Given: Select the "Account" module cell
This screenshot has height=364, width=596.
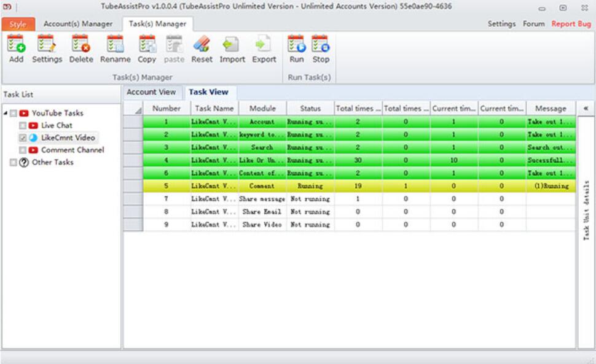Looking at the screenshot, I should [x=262, y=122].
